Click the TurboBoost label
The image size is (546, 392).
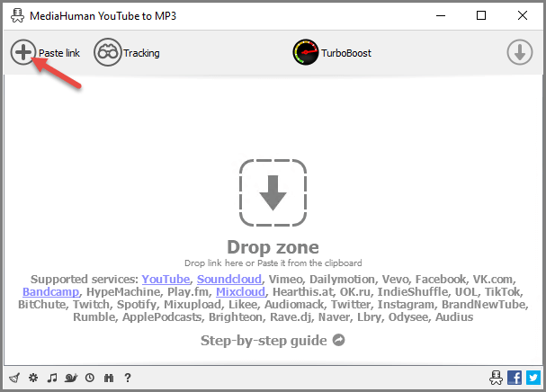pos(346,53)
